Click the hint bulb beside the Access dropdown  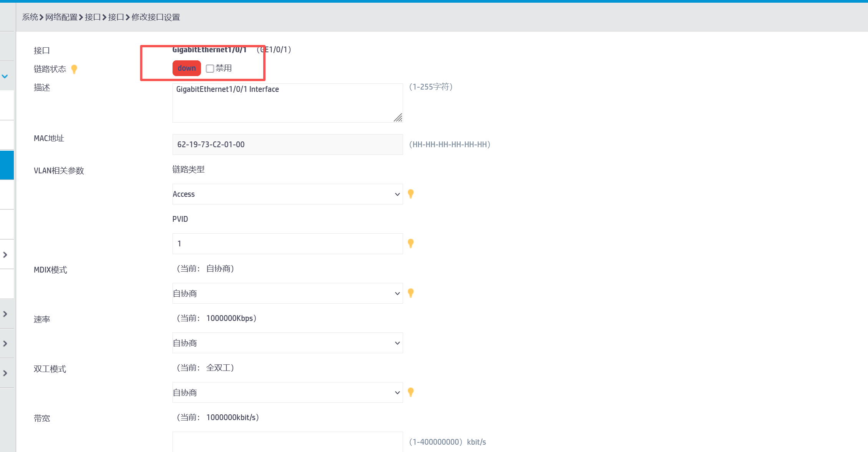(x=410, y=194)
